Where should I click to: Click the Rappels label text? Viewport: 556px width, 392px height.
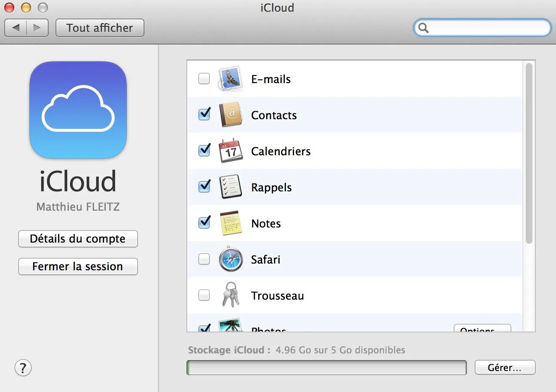pos(271,188)
